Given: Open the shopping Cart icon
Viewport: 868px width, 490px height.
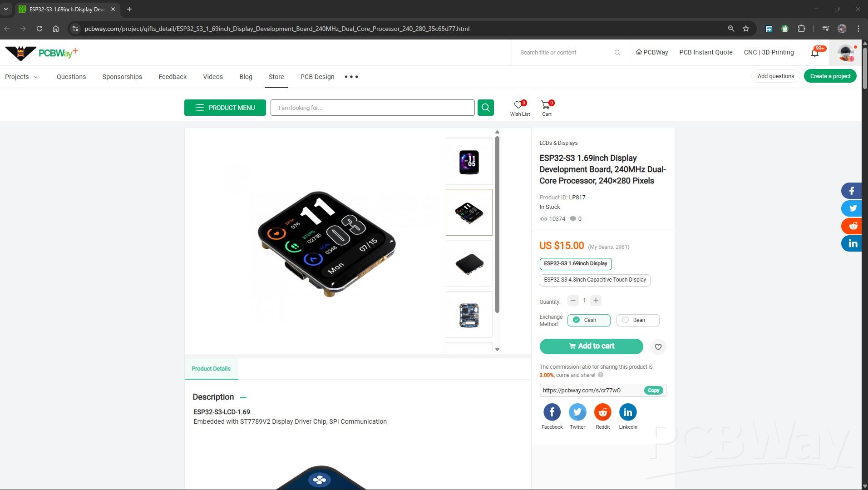Looking at the screenshot, I should [x=546, y=106].
